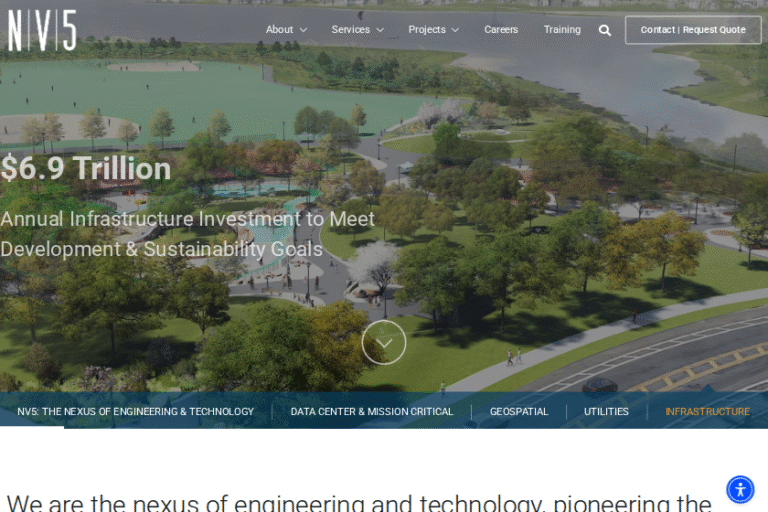Go to the Training page
The height and width of the screenshot is (512, 768).
pos(562,30)
